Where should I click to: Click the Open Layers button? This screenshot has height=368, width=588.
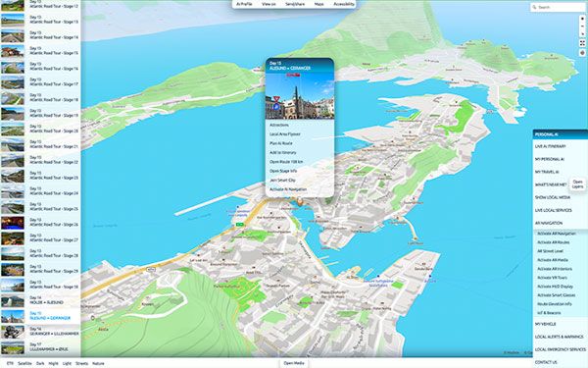point(578,184)
